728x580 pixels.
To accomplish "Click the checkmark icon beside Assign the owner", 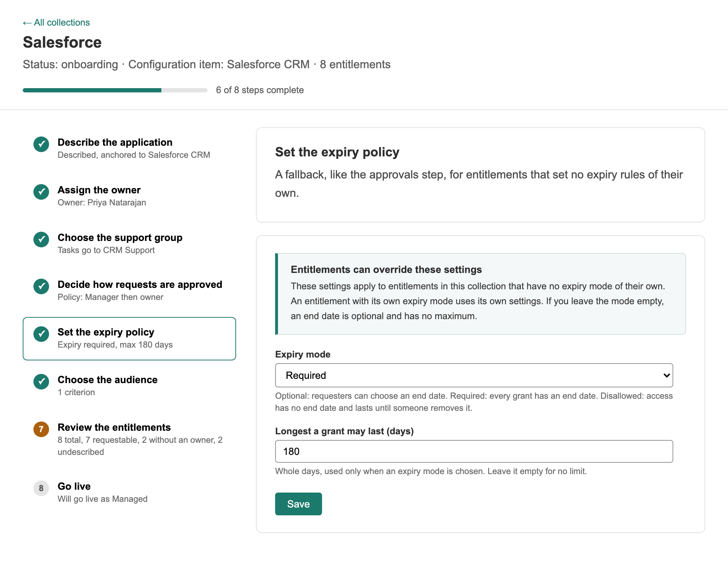I will pos(41,192).
